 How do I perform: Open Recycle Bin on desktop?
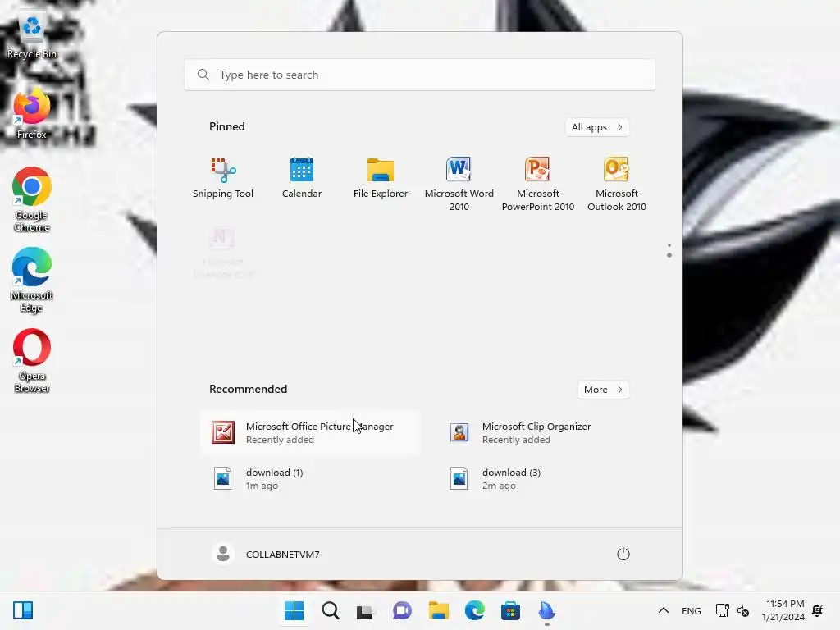click(x=32, y=36)
